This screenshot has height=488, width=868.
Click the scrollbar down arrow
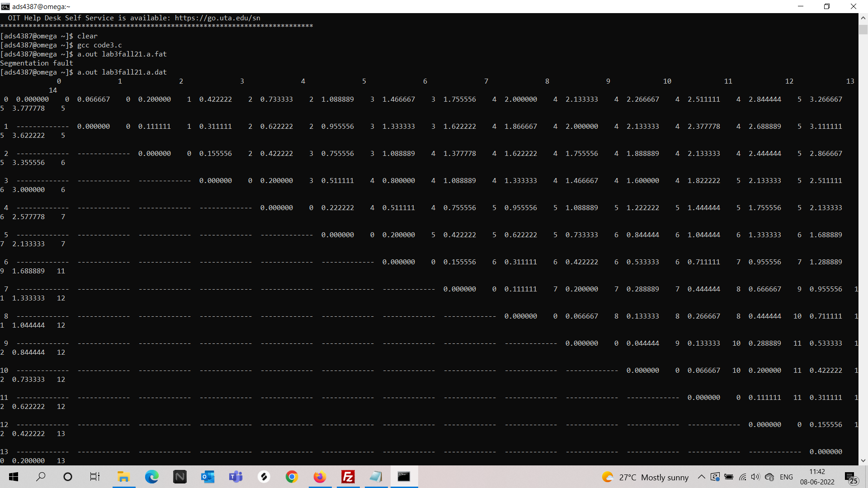(x=863, y=461)
